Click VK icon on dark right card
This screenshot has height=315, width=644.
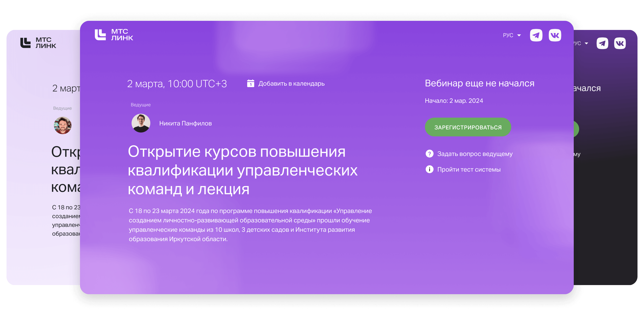tap(620, 43)
